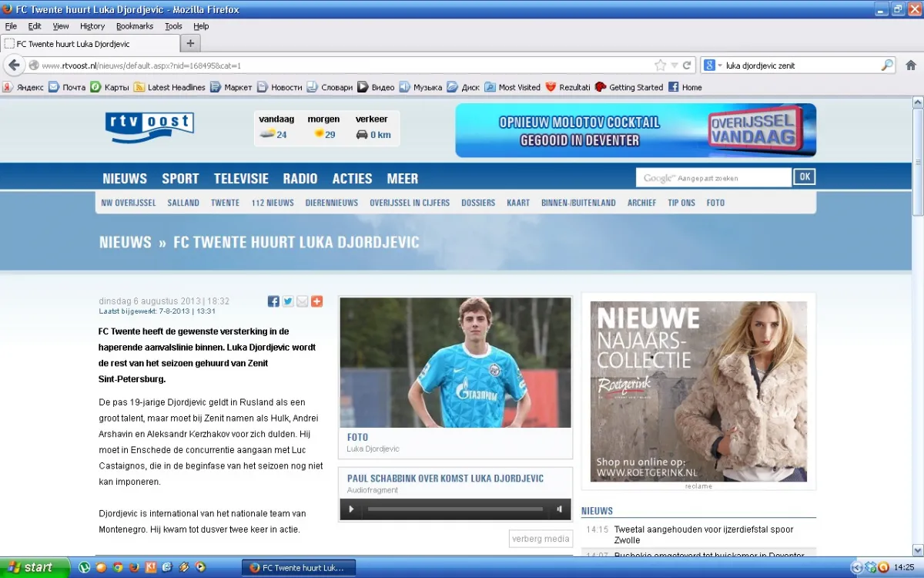Click the Windows start button
Viewport: 924px width, 578px height.
35,567
